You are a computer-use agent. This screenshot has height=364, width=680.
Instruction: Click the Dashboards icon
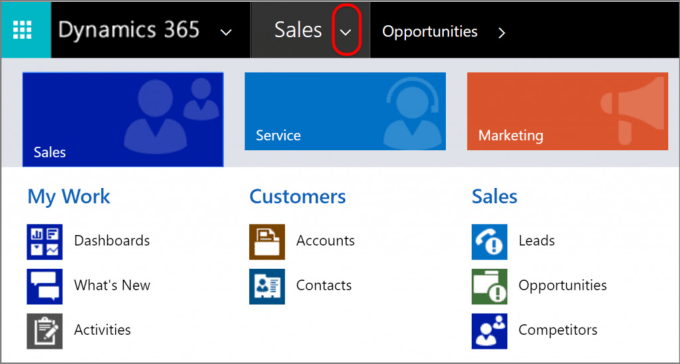[45, 242]
